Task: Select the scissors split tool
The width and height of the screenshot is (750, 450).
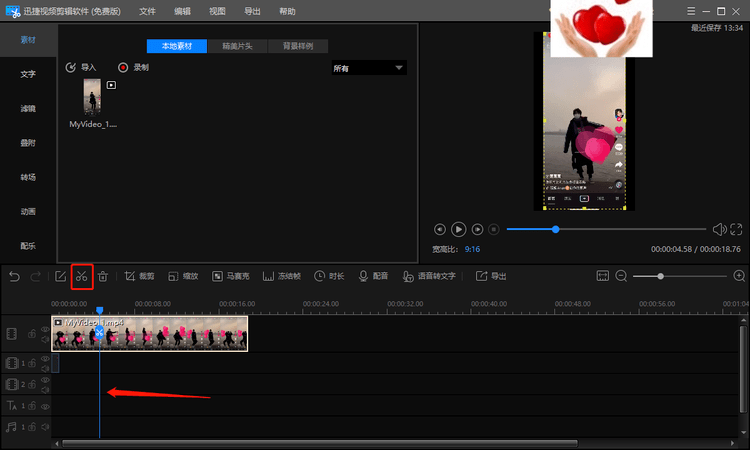Action: (82, 276)
